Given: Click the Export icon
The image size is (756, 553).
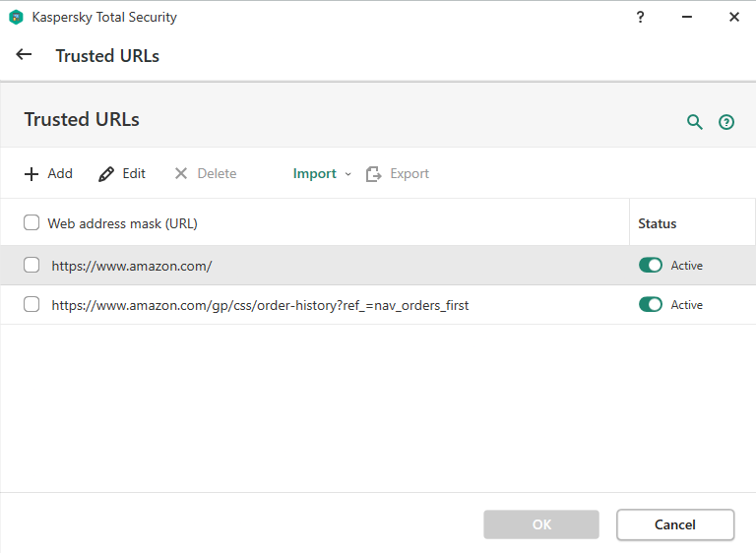Looking at the screenshot, I should (x=374, y=174).
